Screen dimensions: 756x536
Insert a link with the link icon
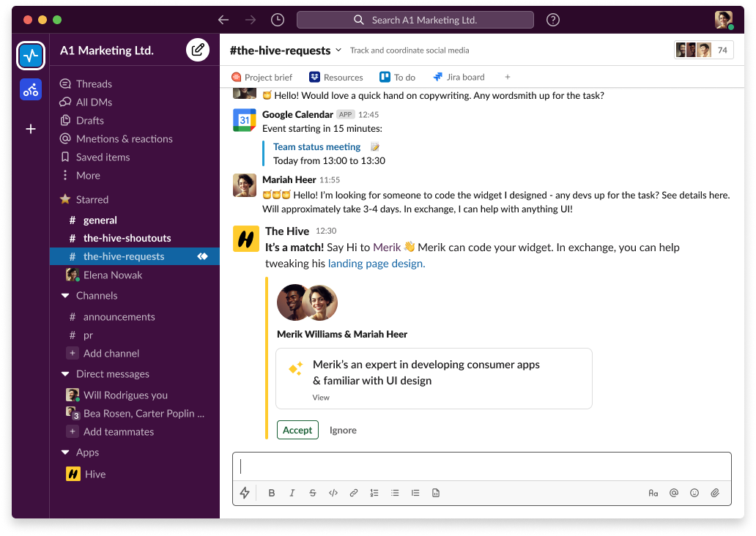tap(354, 493)
